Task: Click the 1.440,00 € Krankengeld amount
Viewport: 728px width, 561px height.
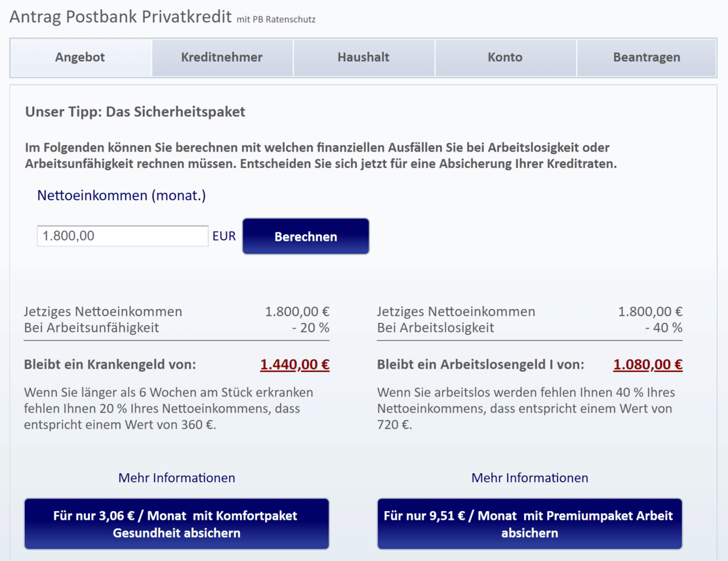Action: pos(295,365)
